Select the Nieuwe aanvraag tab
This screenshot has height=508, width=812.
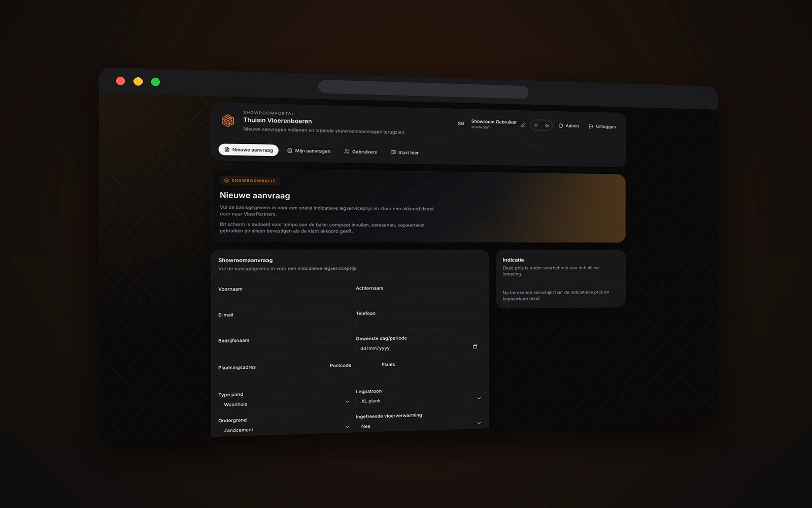click(249, 150)
